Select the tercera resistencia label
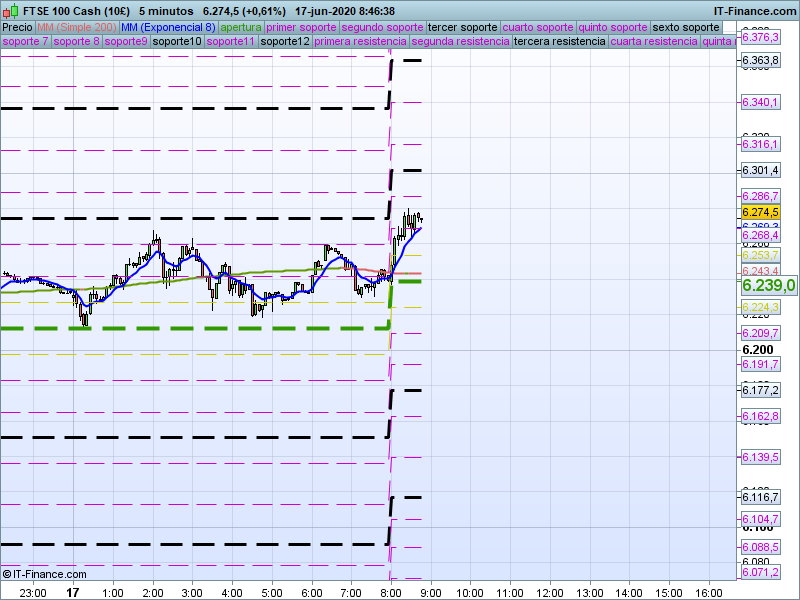This screenshot has height=600, width=800. pos(559,42)
